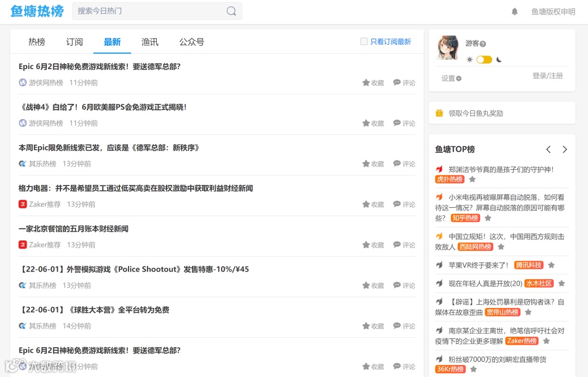The image size is (588, 377).
Task: Go to previous page of 鱼塘TOP榜
Action: 548,150
